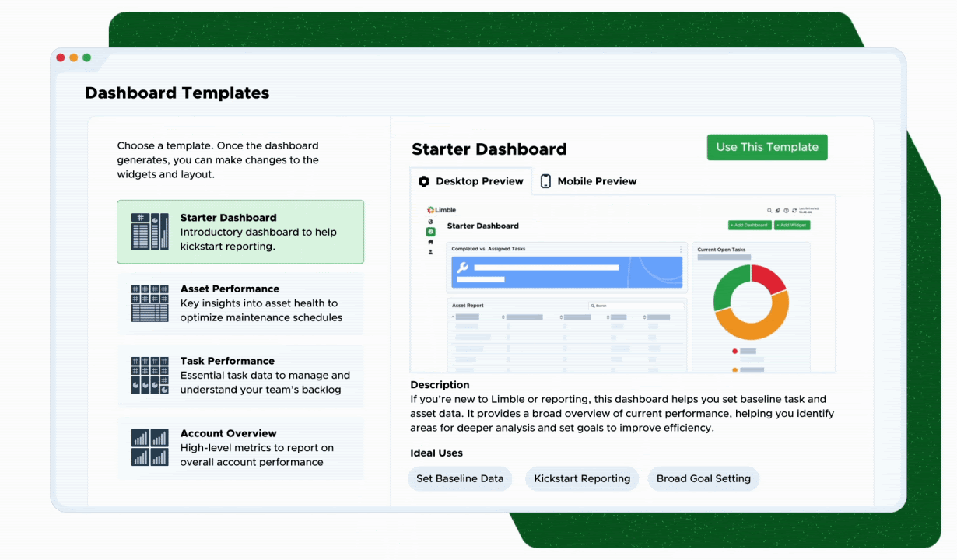Click the home icon in preview sidebar
This screenshot has width=957, height=560.
[430, 242]
